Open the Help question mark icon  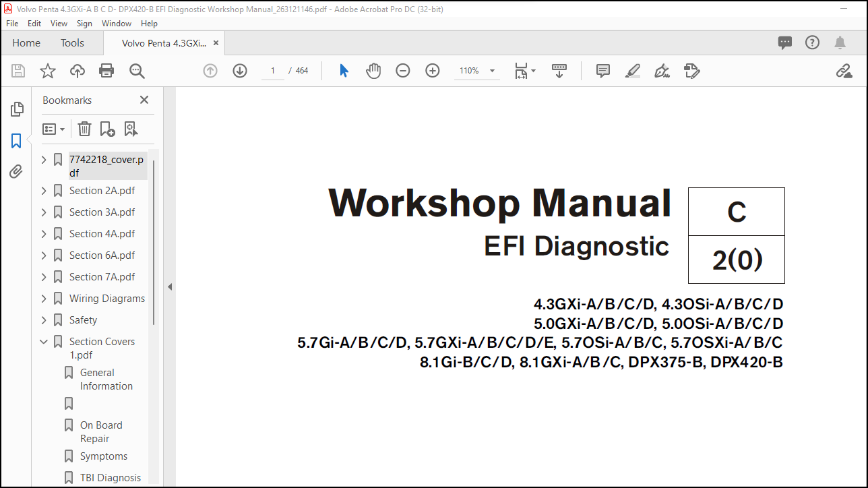pyautogui.click(x=813, y=42)
